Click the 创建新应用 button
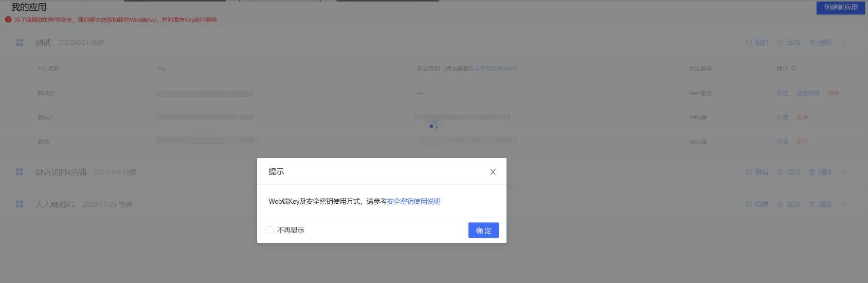This screenshot has width=868, height=283. [840, 7]
